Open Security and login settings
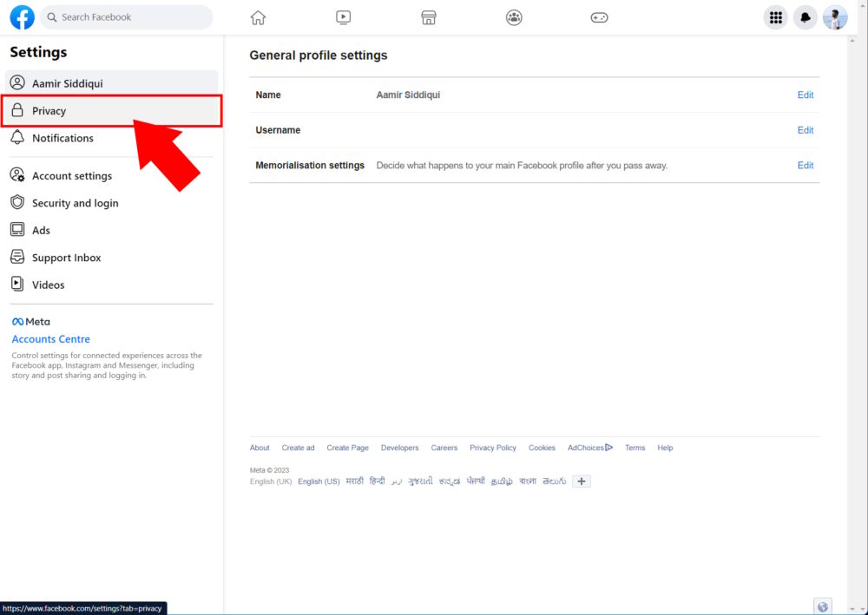The height and width of the screenshot is (615, 868). pos(76,202)
